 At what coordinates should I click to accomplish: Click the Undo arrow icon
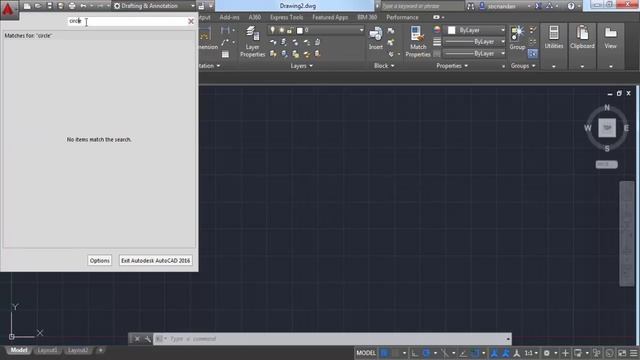coord(83,6)
